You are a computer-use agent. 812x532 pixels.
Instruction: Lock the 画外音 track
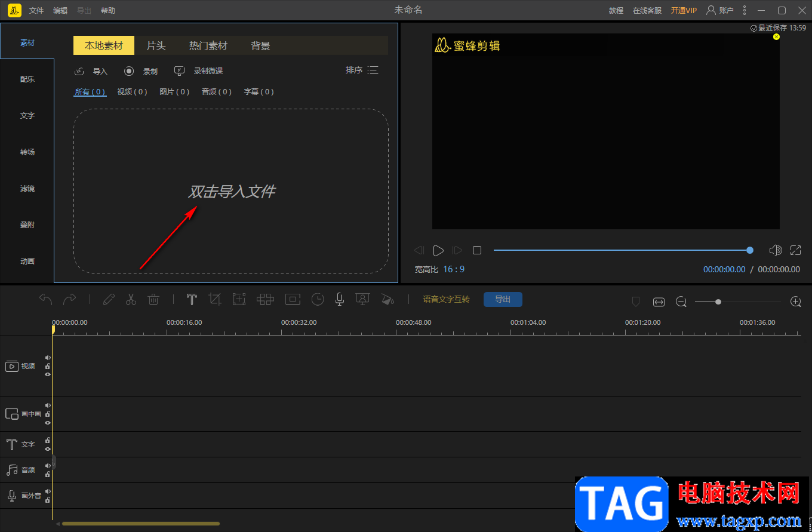tap(48, 500)
